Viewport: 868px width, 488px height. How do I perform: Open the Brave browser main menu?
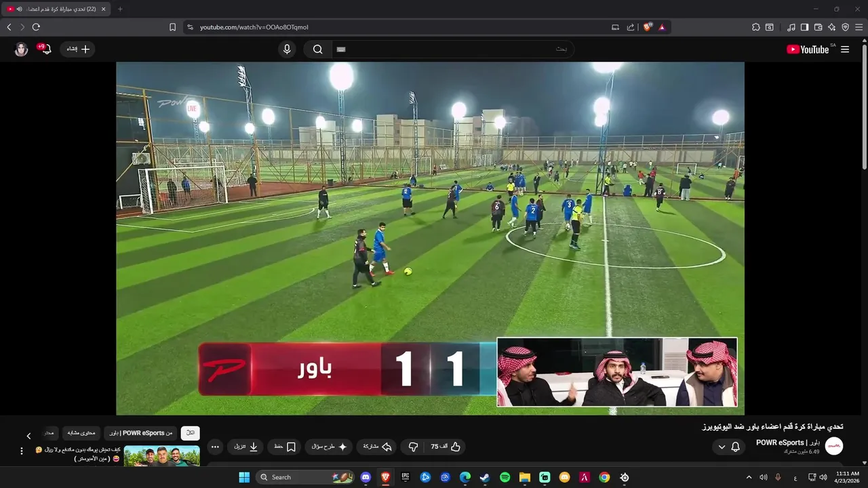[859, 27]
